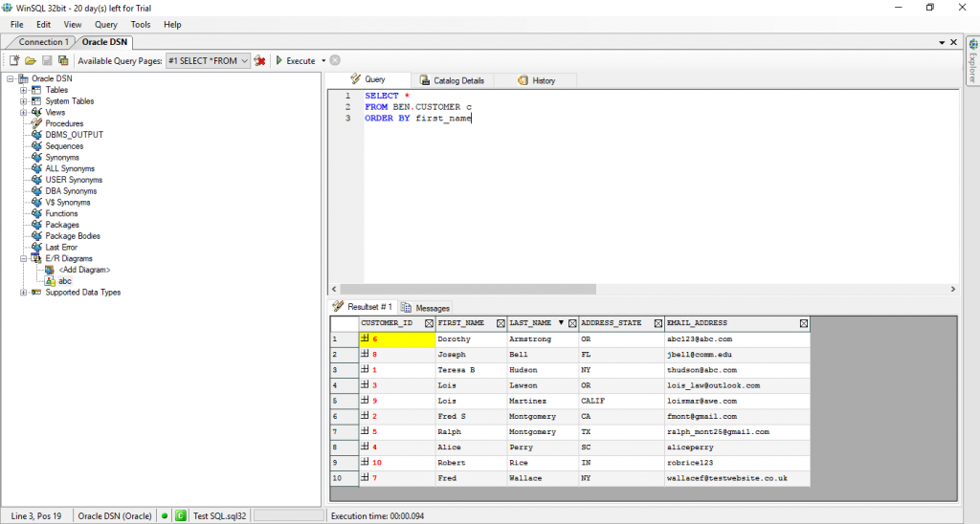Click the query editor horizontal scrollbar
The width and height of the screenshot is (980, 524).
469,289
